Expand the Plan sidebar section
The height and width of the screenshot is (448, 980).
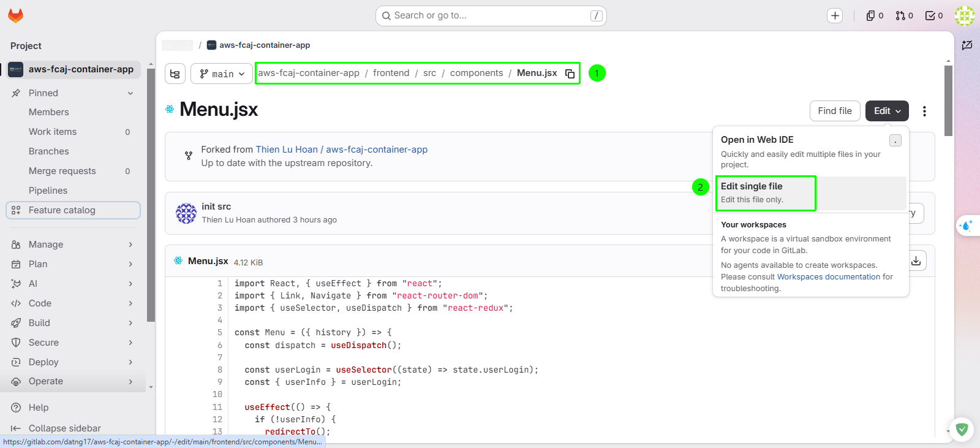tap(73, 264)
